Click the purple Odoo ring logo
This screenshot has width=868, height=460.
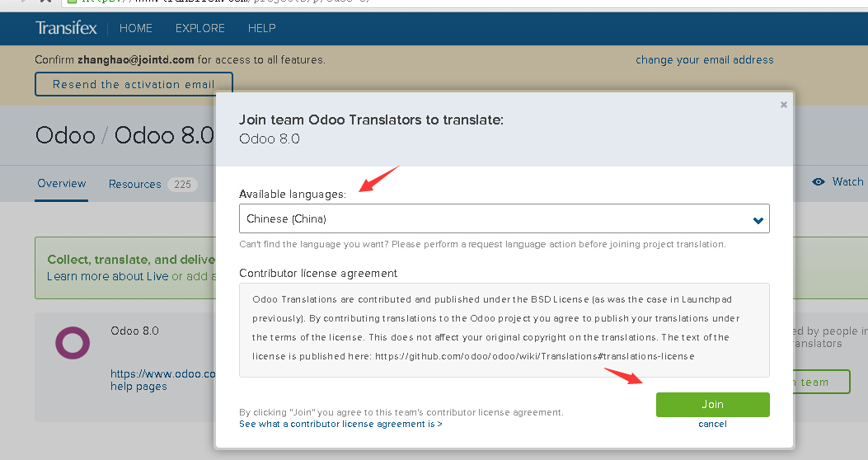point(73,342)
